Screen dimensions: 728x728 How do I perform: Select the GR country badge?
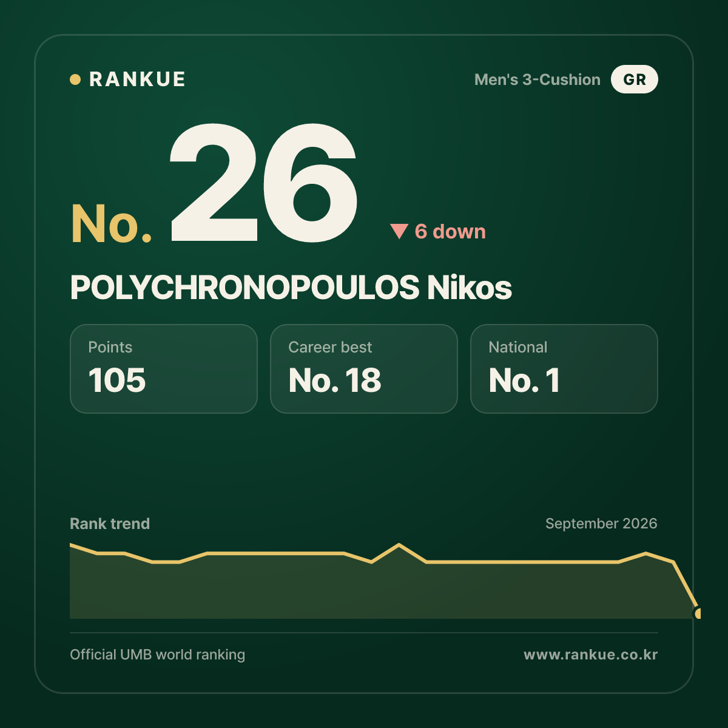click(635, 79)
